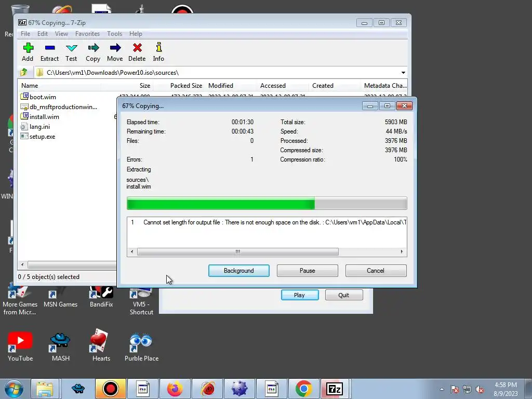Open the File menu
This screenshot has width=532, height=399.
pyautogui.click(x=25, y=34)
